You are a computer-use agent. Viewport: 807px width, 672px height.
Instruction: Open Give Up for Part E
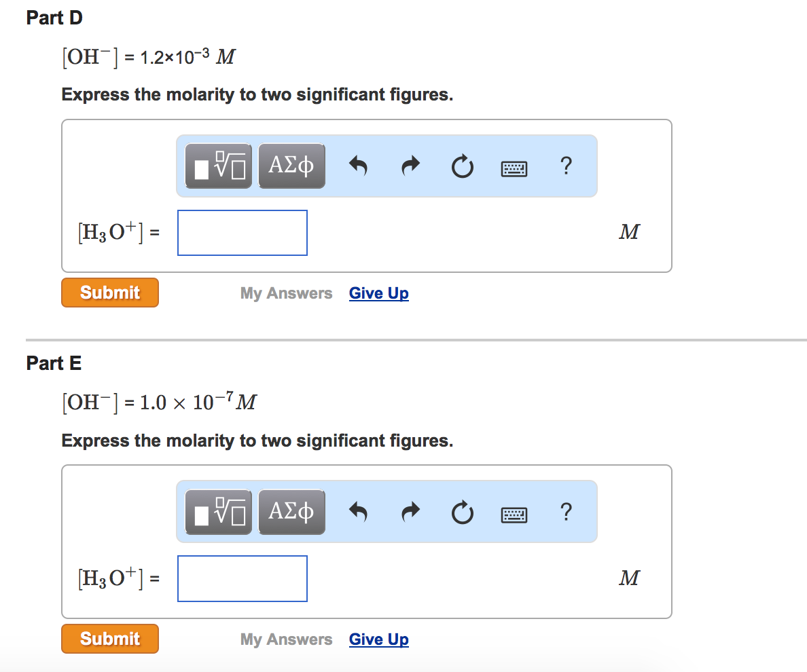(378, 639)
